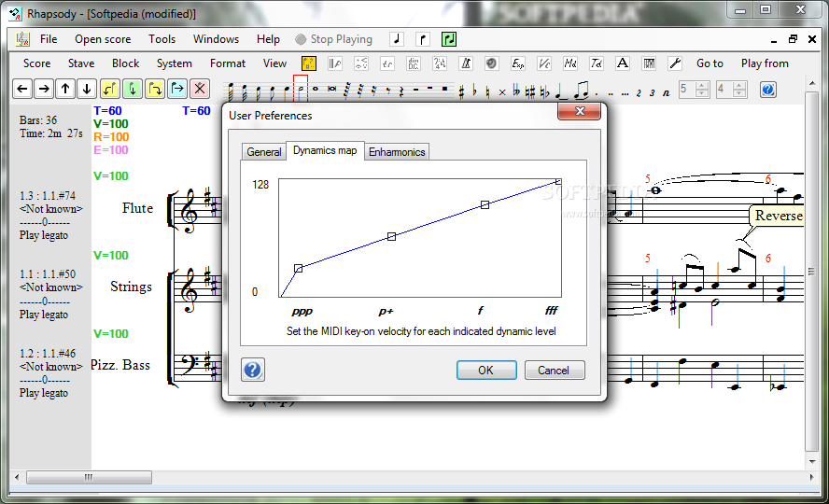Image resolution: width=829 pixels, height=504 pixels.
Task: Click the cyan note-right arrow icon
Action: pos(177,89)
